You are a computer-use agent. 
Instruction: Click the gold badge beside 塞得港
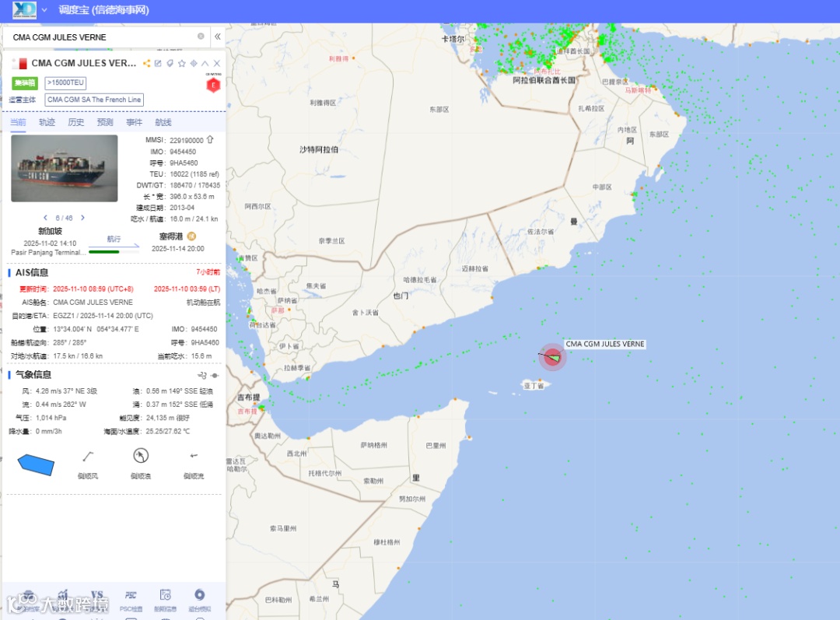click(x=192, y=236)
